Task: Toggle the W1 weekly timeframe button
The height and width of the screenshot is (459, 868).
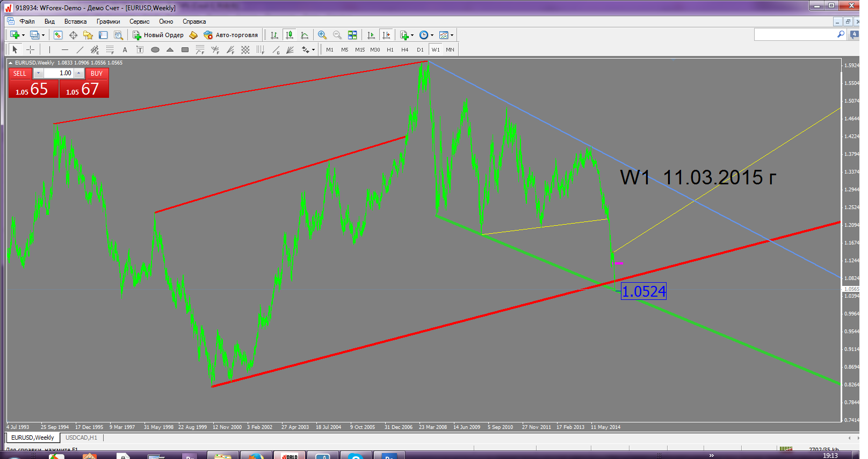Action: pos(436,49)
